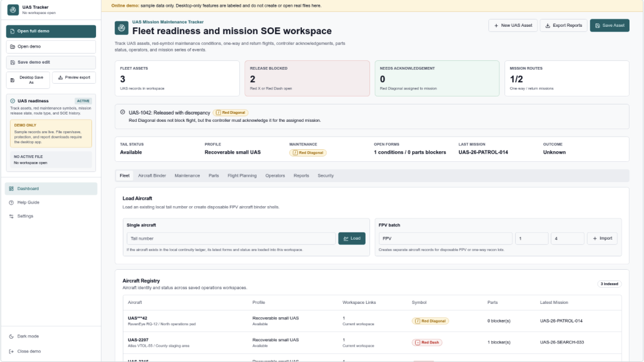644x362 pixels.
Task: Click the Workspace Links column header
Action: pyautogui.click(x=359, y=302)
